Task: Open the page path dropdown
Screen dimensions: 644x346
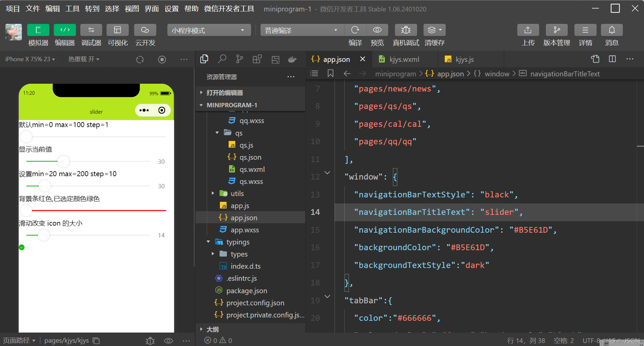Action: 19,340
